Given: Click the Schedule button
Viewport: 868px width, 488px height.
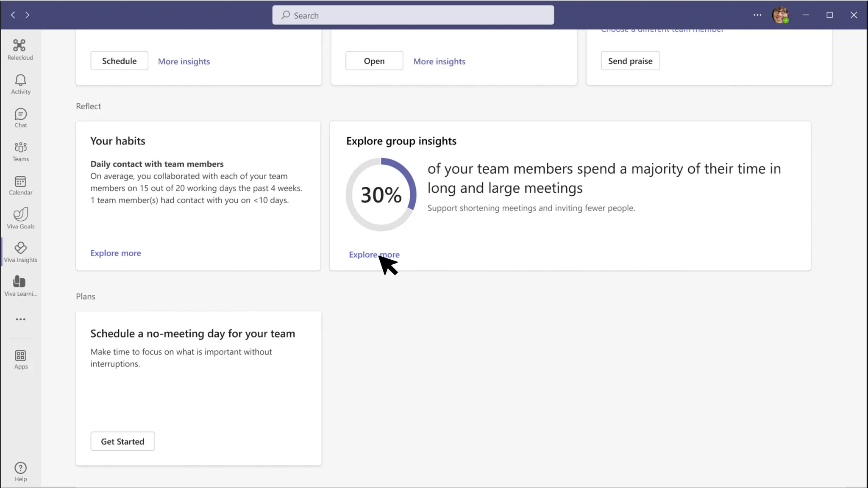Looking at the screenshot, I should pos(119,61).
